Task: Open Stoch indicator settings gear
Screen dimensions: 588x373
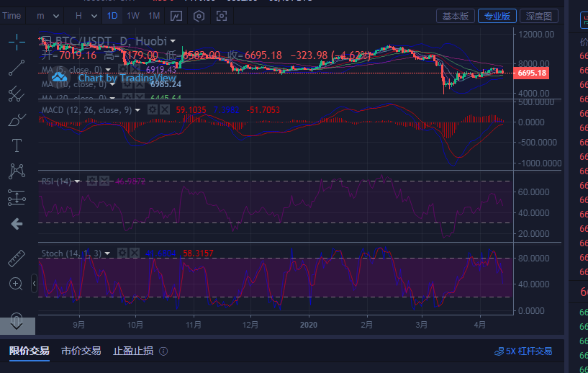Action: [122, 253]
